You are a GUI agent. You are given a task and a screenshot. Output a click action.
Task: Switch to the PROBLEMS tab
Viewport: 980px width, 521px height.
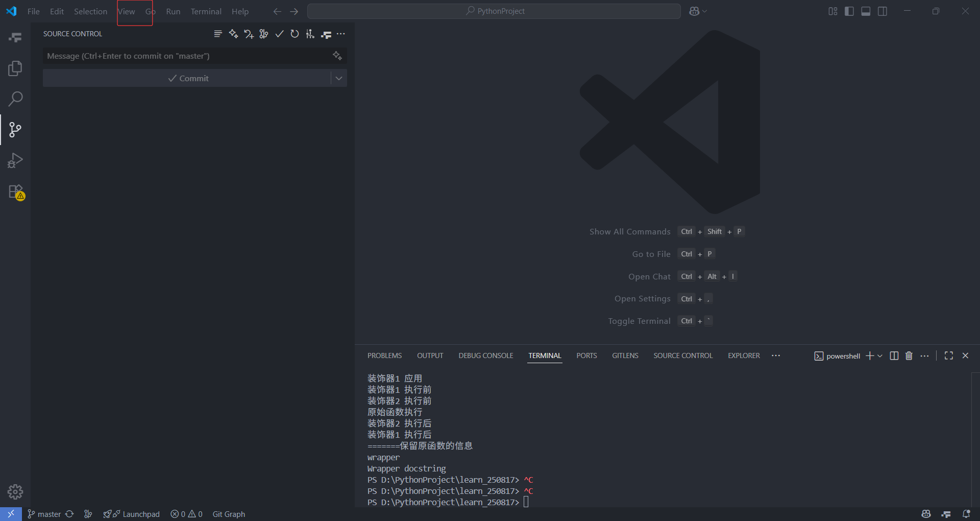(x=384, y=356)
